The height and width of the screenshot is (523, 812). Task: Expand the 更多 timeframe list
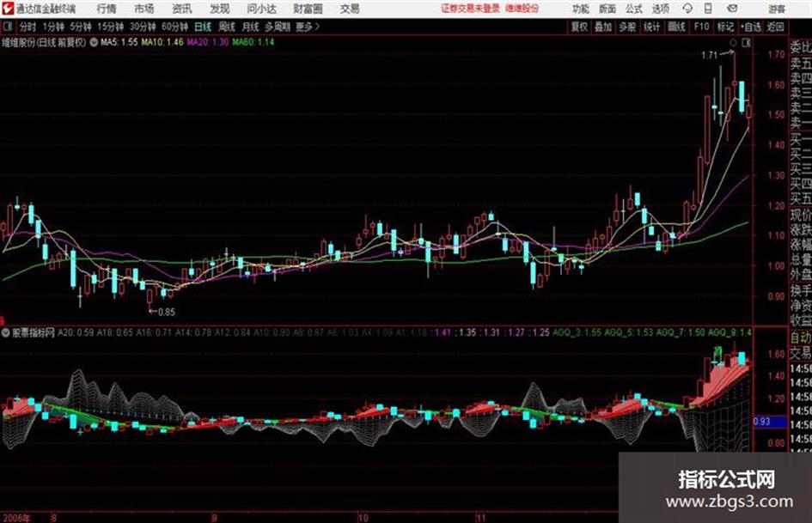308,27
